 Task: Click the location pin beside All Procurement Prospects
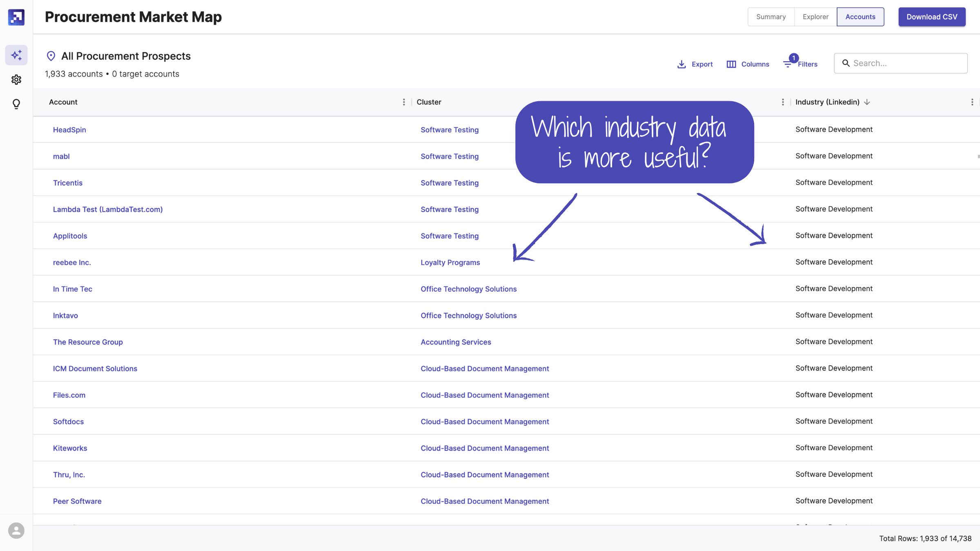click(51, 56)
